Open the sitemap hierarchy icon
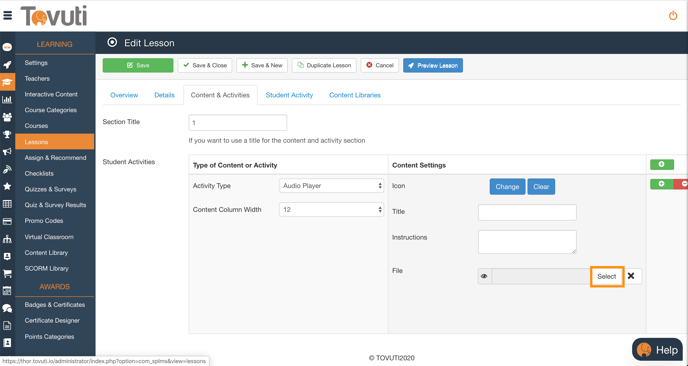 tap(7, 239)
